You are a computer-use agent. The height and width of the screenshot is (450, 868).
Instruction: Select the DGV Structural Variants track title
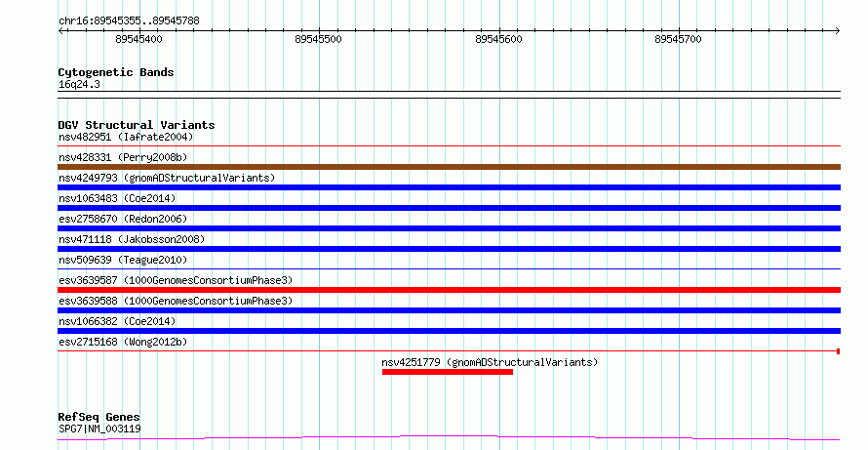point(137,125)
